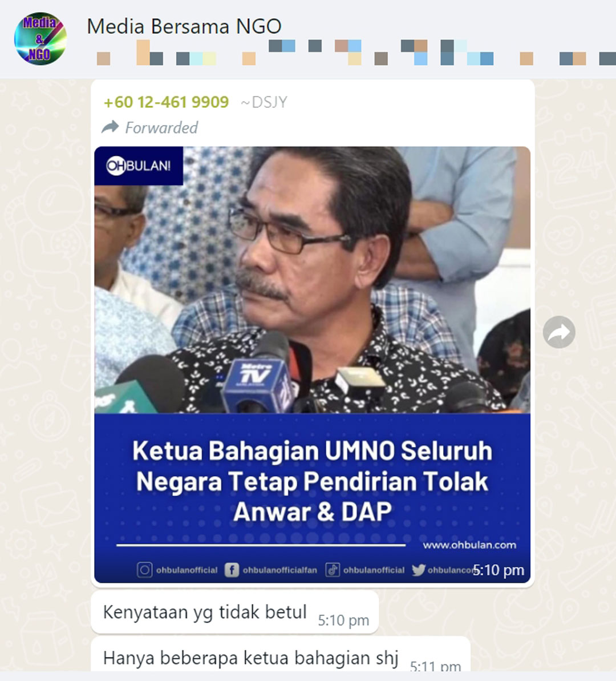Screen dimensions: 616x681
Task: Click the OHBULAN! logo on image
Action: click(139, 166)
